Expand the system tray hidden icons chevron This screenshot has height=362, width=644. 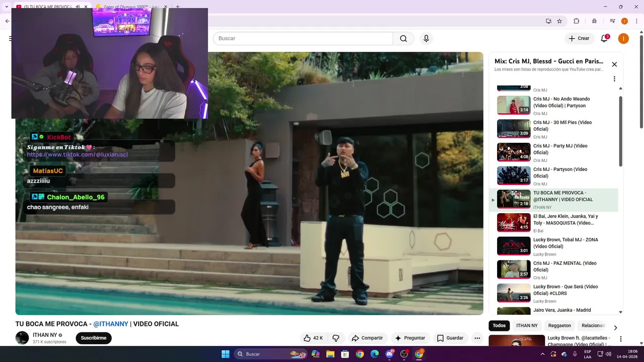click(x=542, y=354)
